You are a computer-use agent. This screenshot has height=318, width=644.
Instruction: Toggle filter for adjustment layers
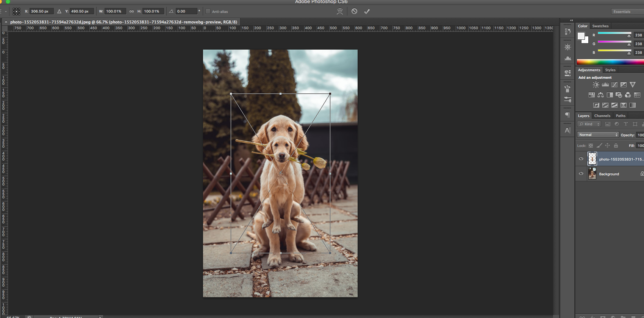[x=617, y=124]
